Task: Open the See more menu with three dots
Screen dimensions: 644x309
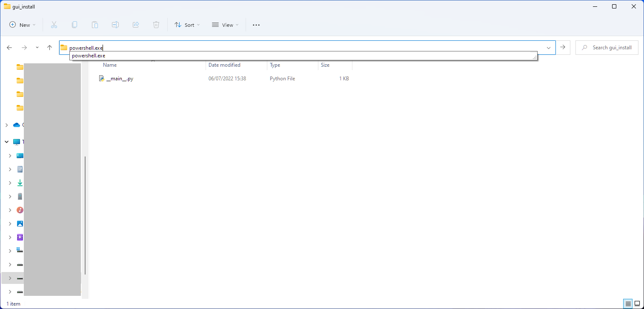Action: 256,25
